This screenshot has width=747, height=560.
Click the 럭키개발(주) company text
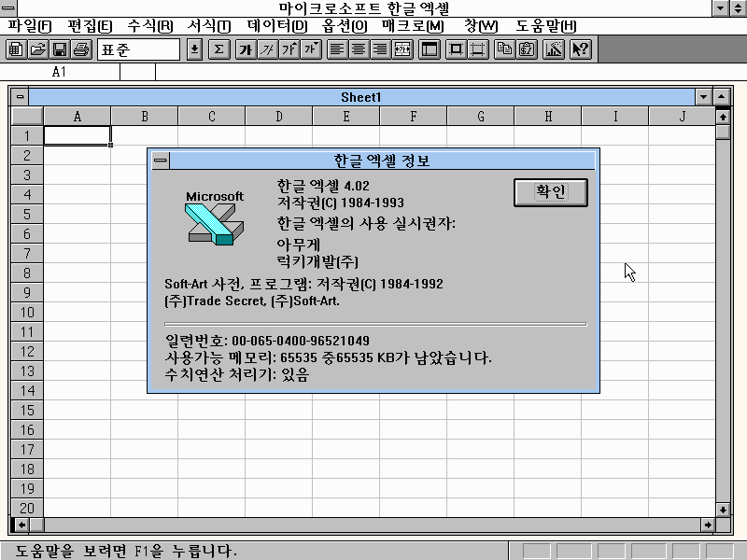click(317, 261)
